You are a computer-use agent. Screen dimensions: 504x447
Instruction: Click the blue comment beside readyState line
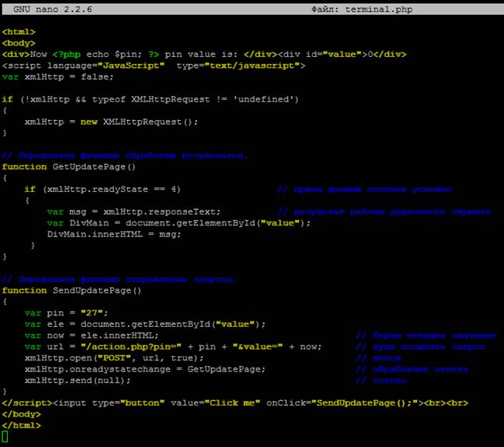click(x=364, y=190)
